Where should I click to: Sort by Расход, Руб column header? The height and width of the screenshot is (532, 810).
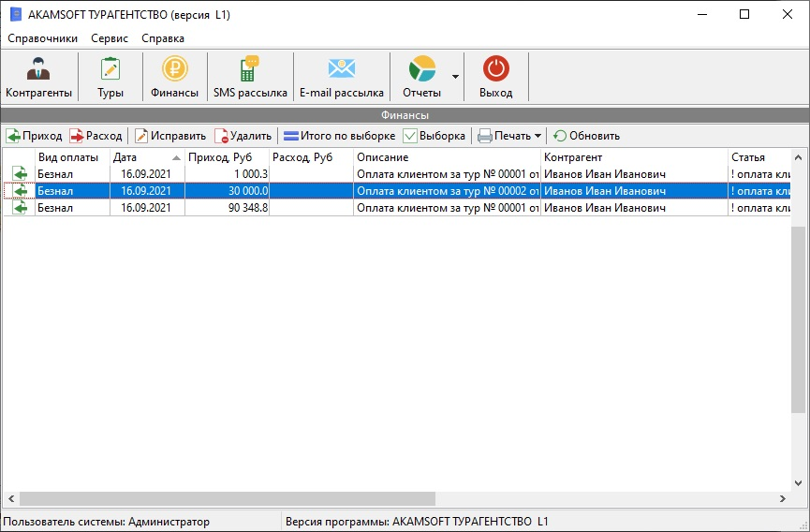pos(311,157)
